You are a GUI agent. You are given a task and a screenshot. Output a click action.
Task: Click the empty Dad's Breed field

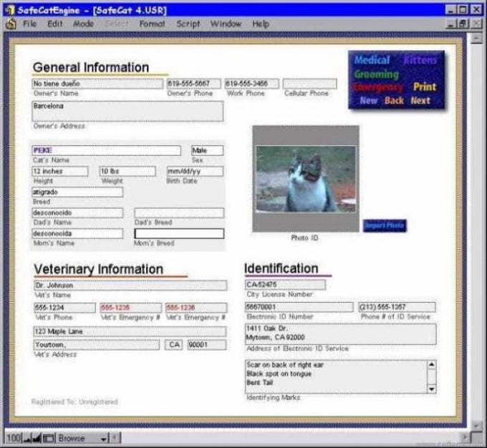[179, 213]
